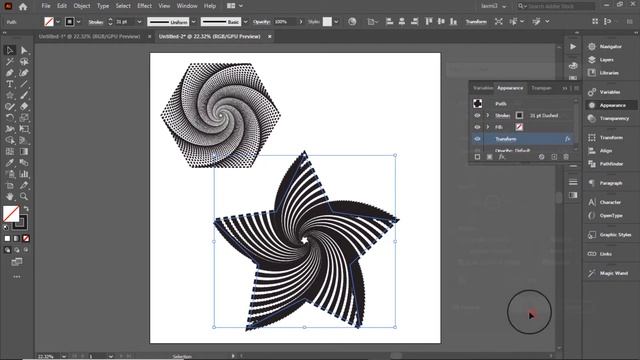Set color mode to Gradient
Screen dimensions: 640x360
point(16,238)
